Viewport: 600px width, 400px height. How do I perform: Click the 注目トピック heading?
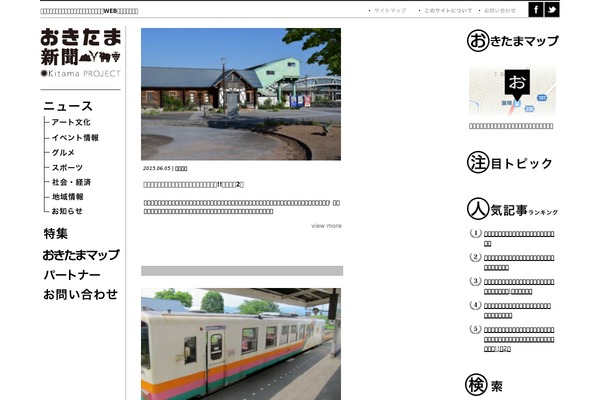point(510,163)
